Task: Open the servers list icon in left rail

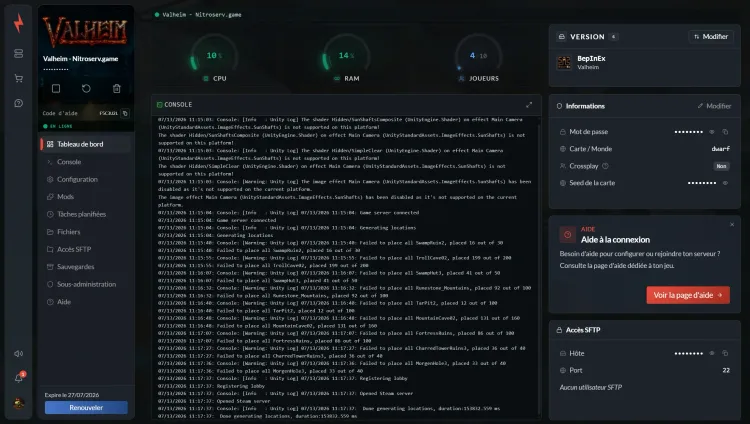Action: tap(19, 54)
